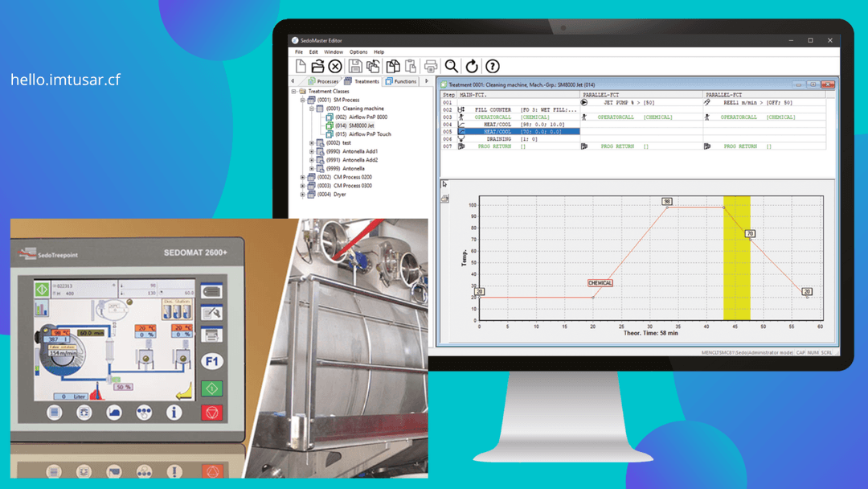Expand the (0004) Dryer node
The image size is (868, 489).
click(x=303, y=195)
